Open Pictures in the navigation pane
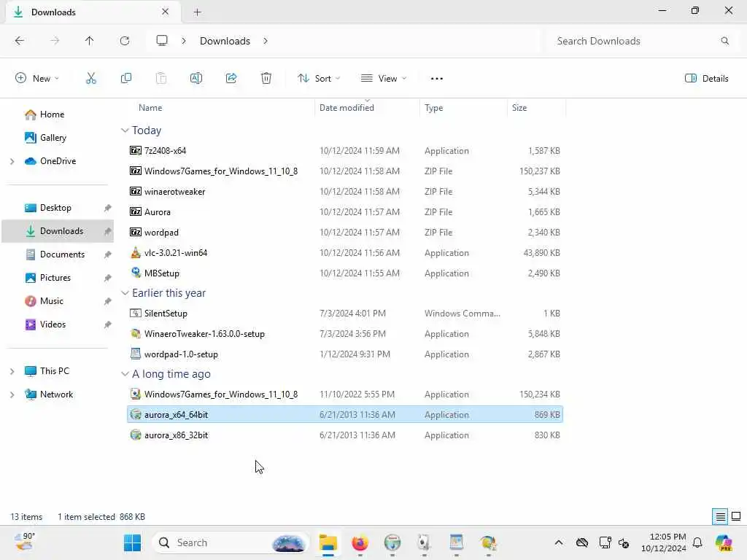The width and height of the screenshot is (747, 560). [x=55, y=278]
